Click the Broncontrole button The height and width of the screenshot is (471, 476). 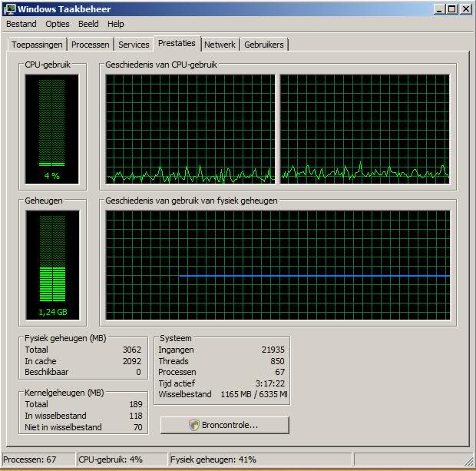point(225,425)
